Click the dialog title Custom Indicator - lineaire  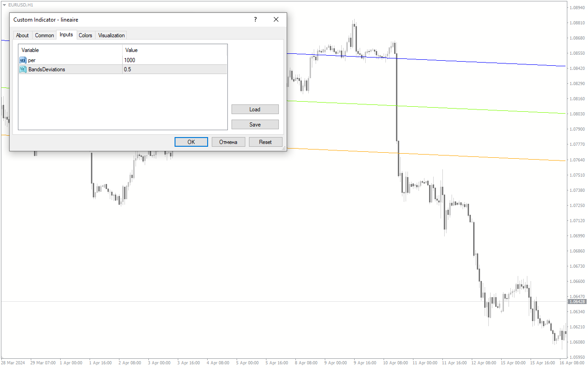[46, 20]
